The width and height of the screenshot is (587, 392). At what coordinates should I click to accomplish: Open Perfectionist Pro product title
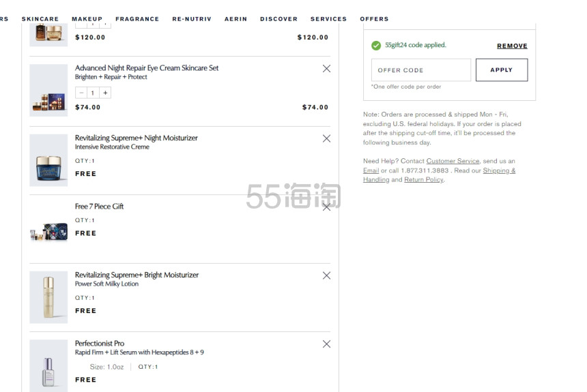pos(100,344)
